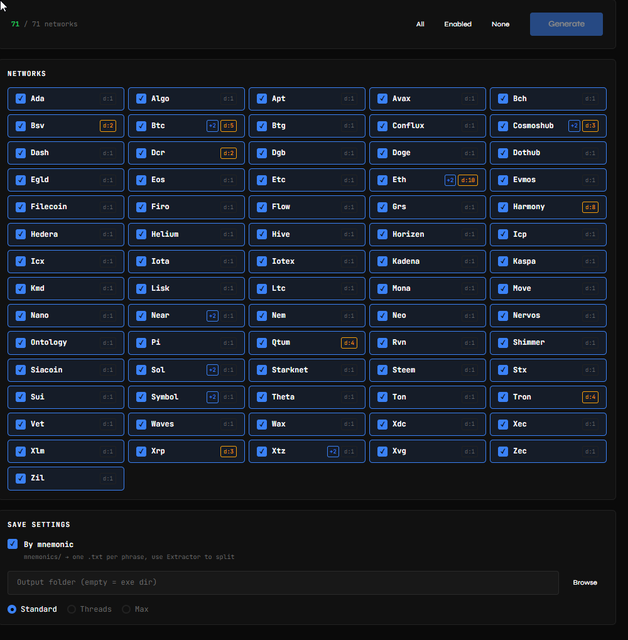The image size is (628, 640).
Task: Click the +2 badge on Symbol
Action: point(212,397)
